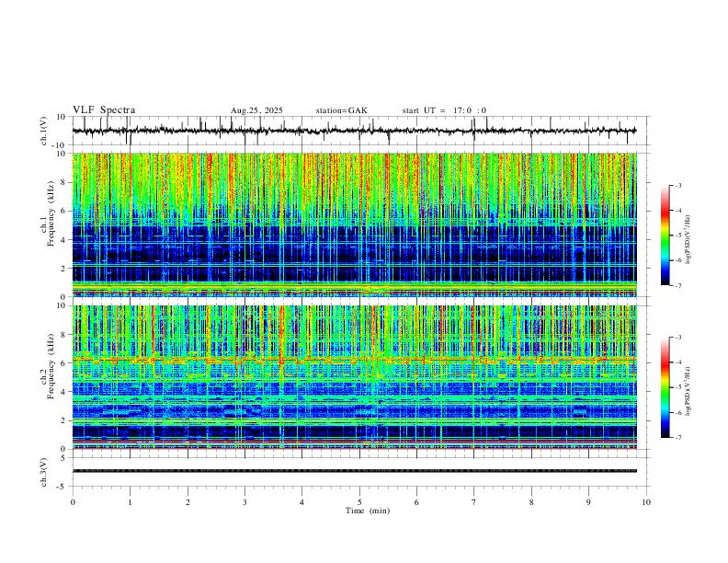Screen dimensions: 728x563
Task: Click the ch.1 "Frequency (kHz)" axis label
Action: [x=51, y=213]
